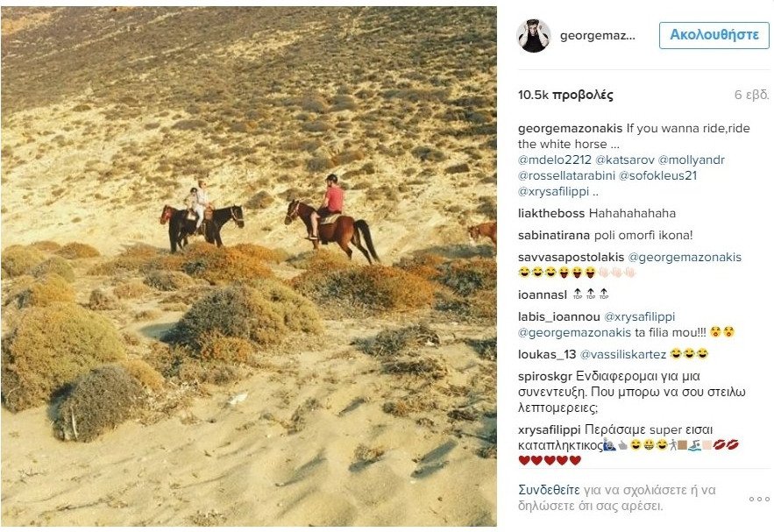Click the Συνδεθείτε login link
This screenshot has height=532, width=774.
549,490
